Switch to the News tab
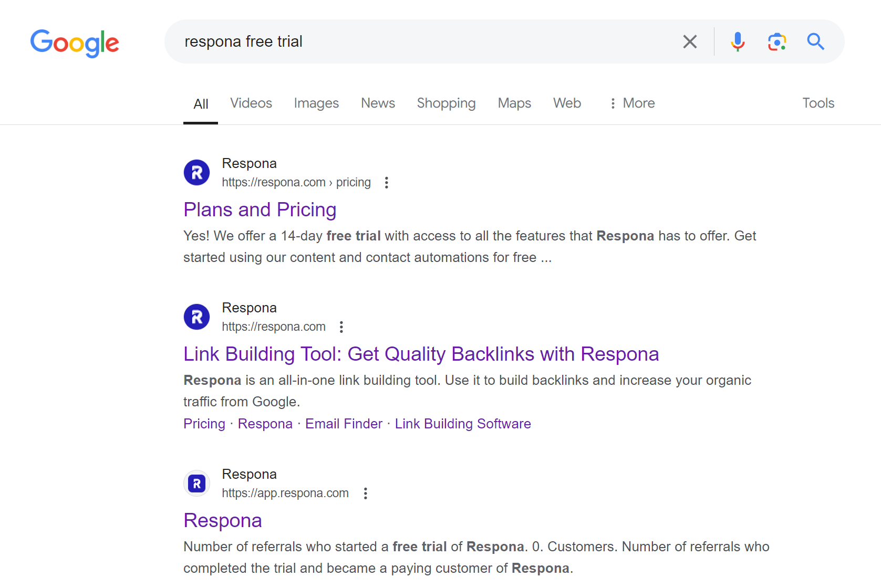The height and width of the screenshot is (588, 881). coord(378,103)
